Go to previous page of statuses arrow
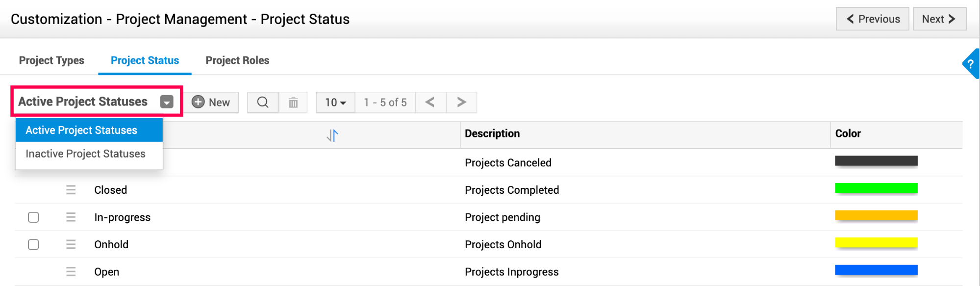The image size is (980, 286). pos(430,102)
